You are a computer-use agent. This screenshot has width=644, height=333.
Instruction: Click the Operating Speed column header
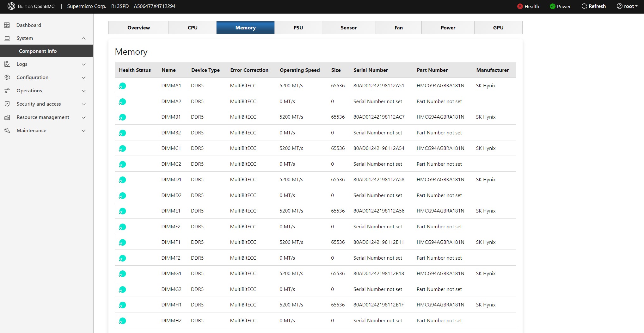299,70
